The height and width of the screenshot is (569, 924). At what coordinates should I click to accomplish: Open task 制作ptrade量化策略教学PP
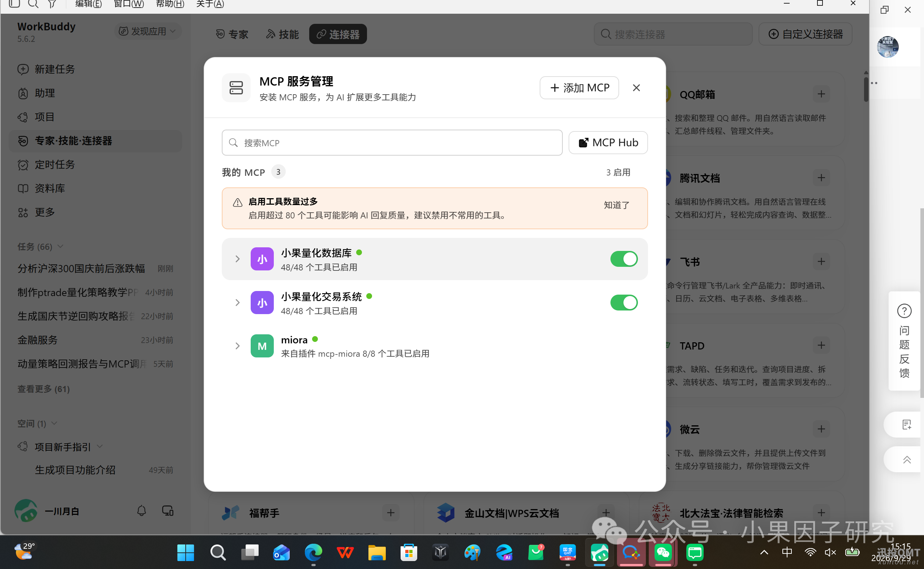coord(95,292)
